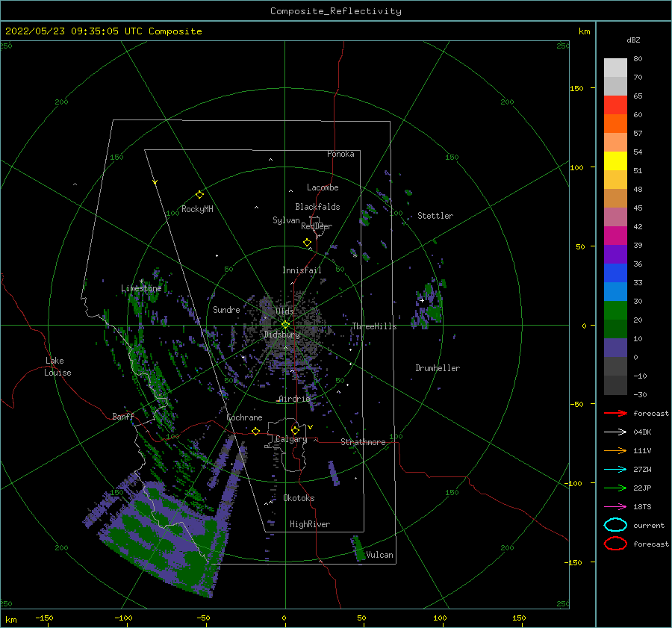Click the Innisfail city label
The image size is (672, 628).
302,270
